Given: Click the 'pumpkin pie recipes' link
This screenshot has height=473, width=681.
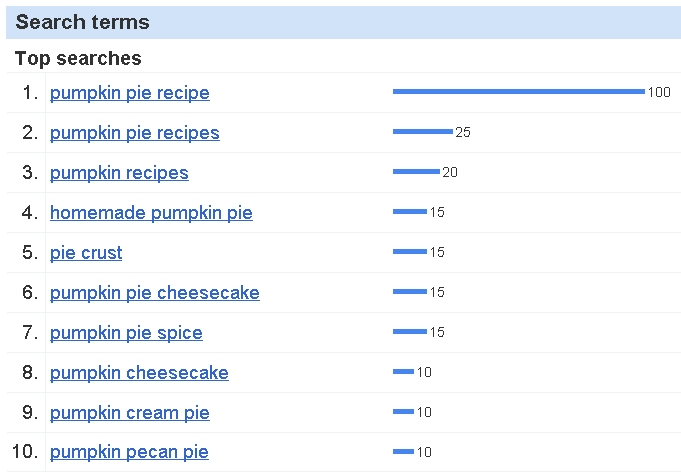Looking at the screenshot, I should pos(134,133).
